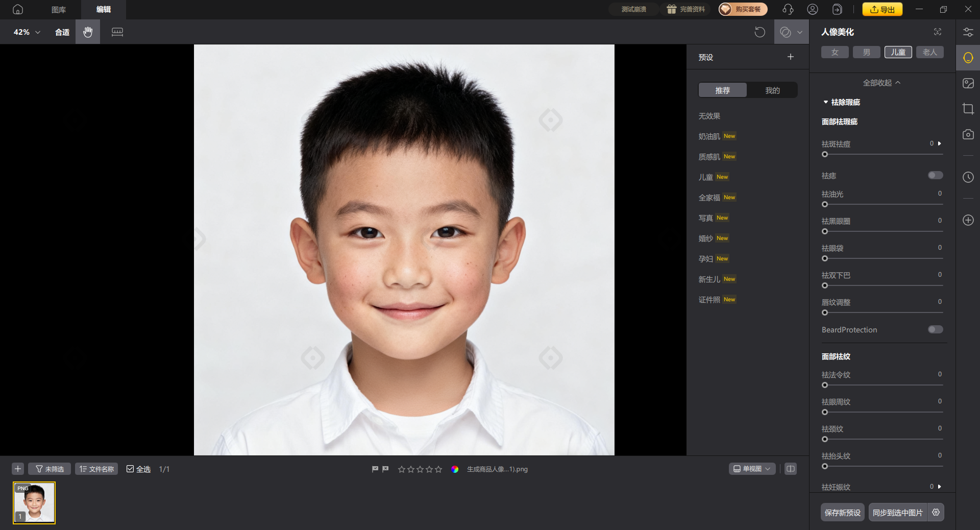Image resolution: width=980 pixels, height=530 pixels.
Task: Click the 导出 export button
Action: coord(882,9)
